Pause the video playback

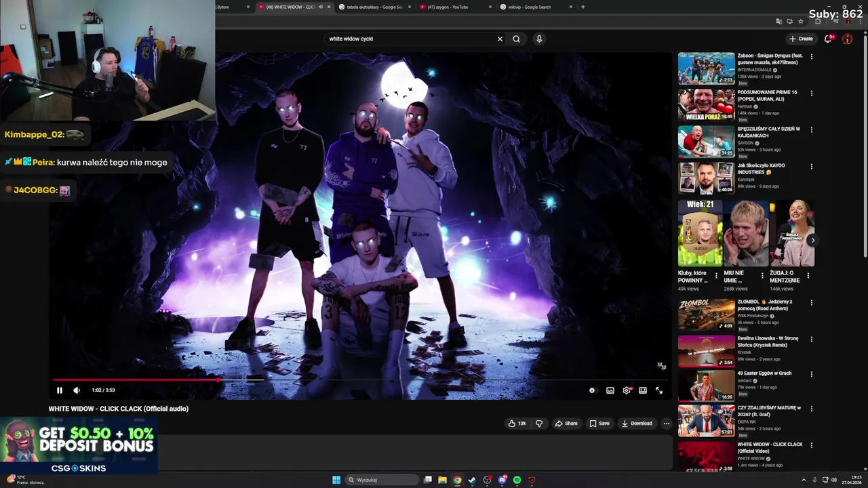pyautogui.click(x=59, y=390)
